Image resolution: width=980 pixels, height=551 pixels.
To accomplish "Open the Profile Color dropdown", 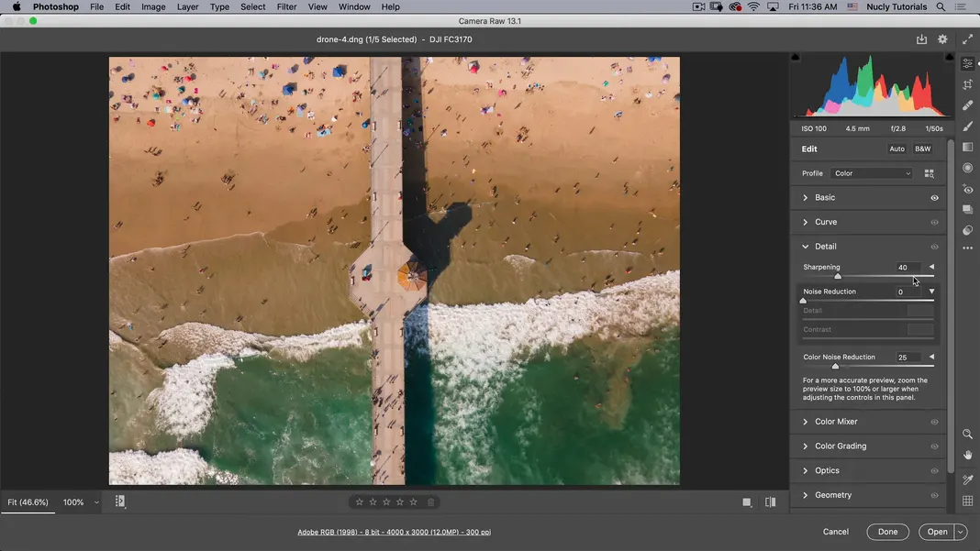I will [872, 173].
